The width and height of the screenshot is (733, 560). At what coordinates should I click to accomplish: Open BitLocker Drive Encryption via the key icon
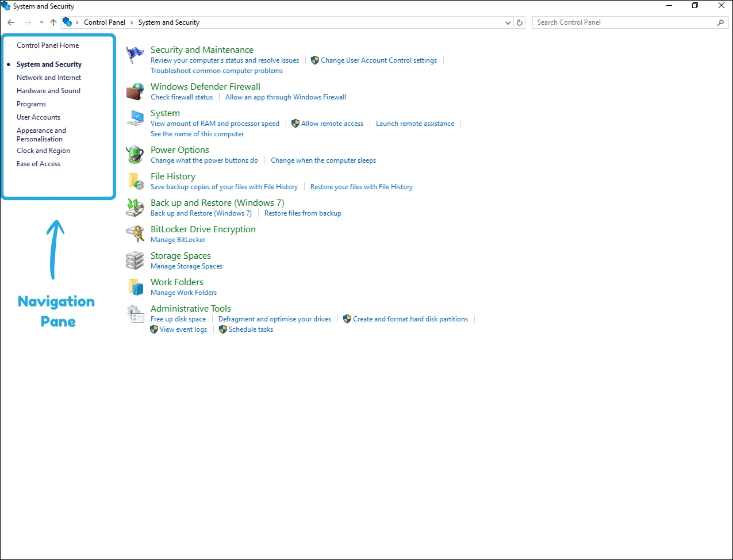click(x=134, y=233)
